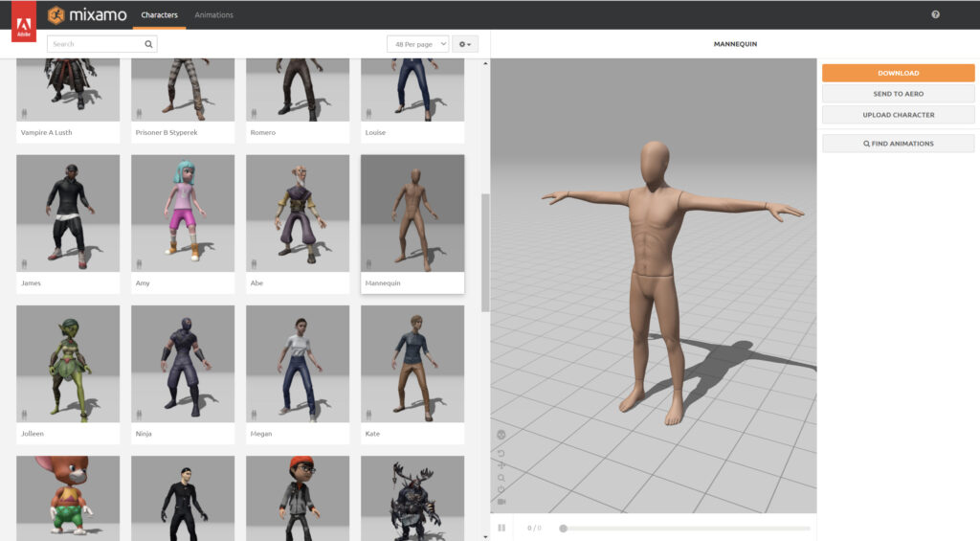Toggle the power icon in viewport

pyautogui.click(x=501, y=489)
